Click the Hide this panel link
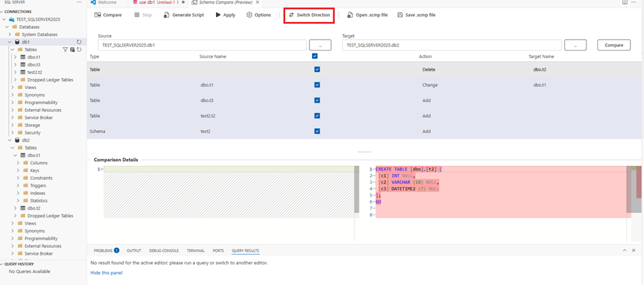The image size is (644, 285). (x=106, y=273)
